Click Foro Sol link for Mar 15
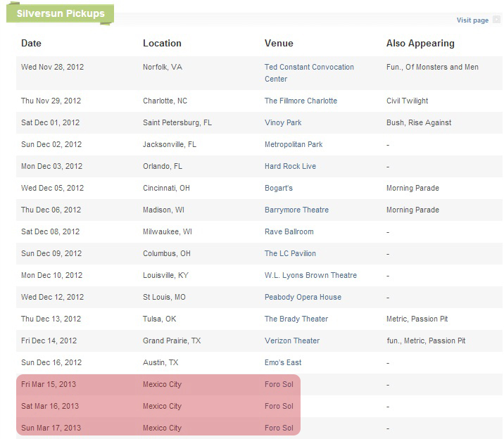The width and height of the screenshot is (504, 439). click(279, 384)
